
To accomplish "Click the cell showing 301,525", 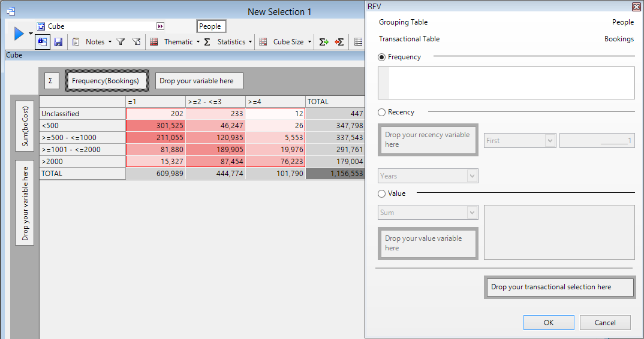I will click(156, 126).
